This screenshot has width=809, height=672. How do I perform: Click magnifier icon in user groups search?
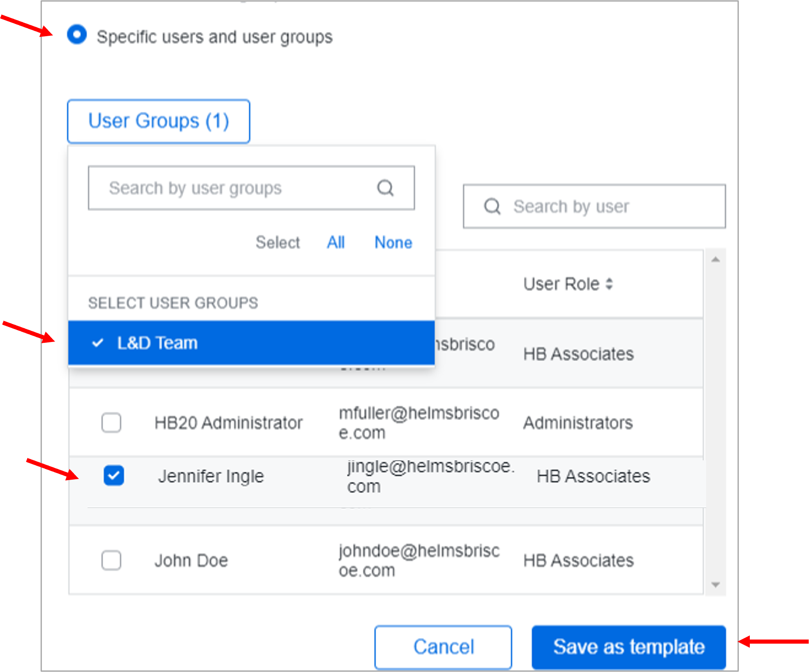pos(385,188)
